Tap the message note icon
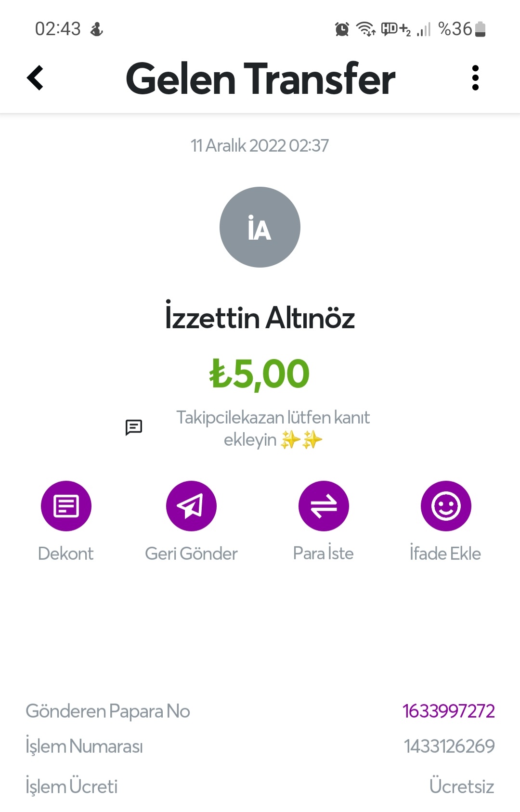520x812 pixels. click(134, 427)
